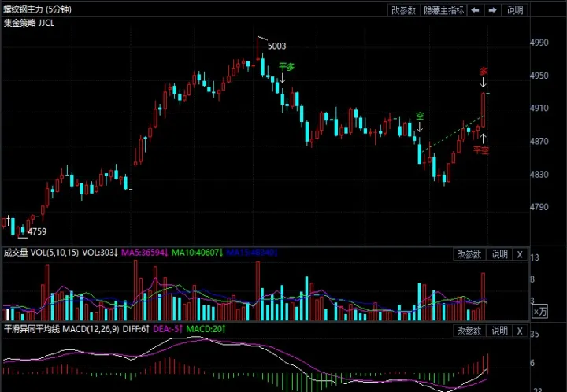This screenshot has width=567, height=392.
Task: Open 说明 in volume panel
Action: pos(499,253)
